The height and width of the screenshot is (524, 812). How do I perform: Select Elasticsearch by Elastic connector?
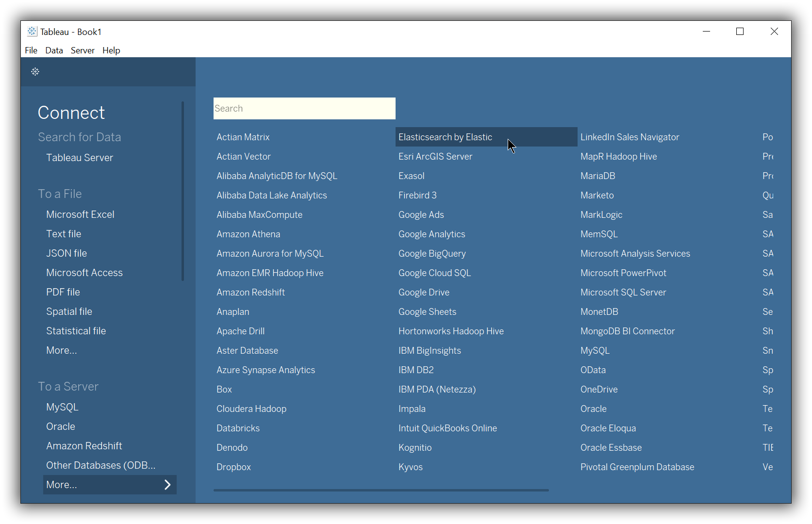point(445,137)
